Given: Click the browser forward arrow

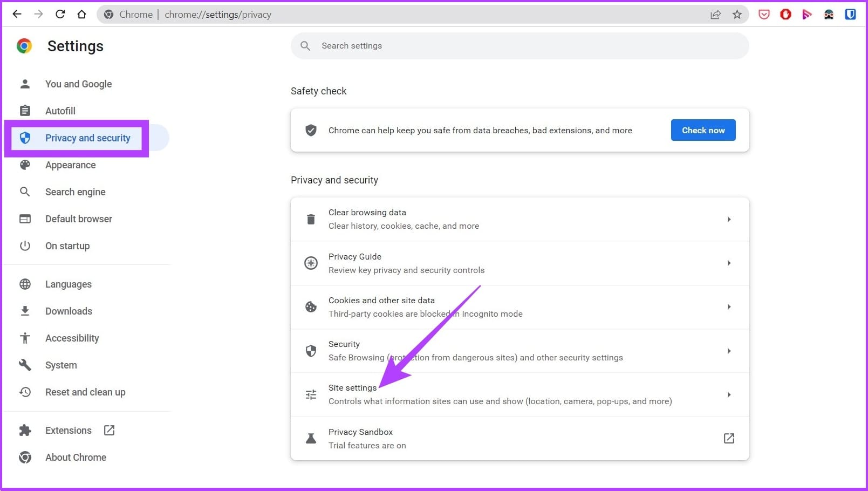Looking at the screenshot, I should (x=38, y=15).
